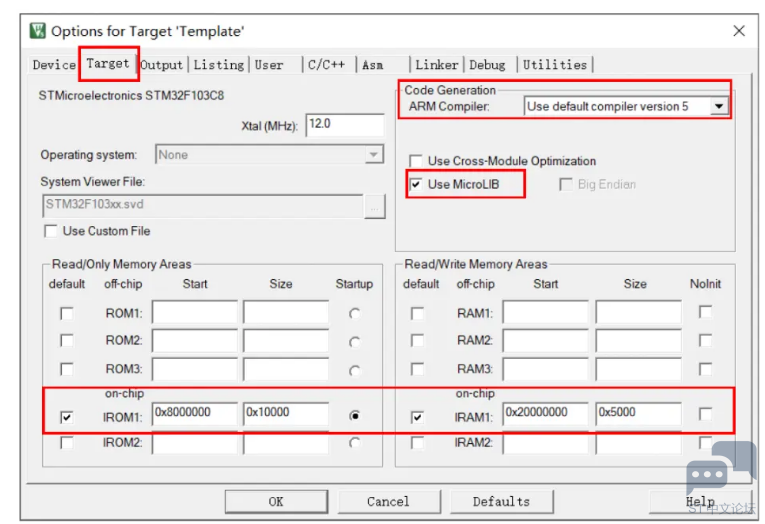765x524 pixels.
Task: Go to the Listing tab
Action: [x=219, y=65]
